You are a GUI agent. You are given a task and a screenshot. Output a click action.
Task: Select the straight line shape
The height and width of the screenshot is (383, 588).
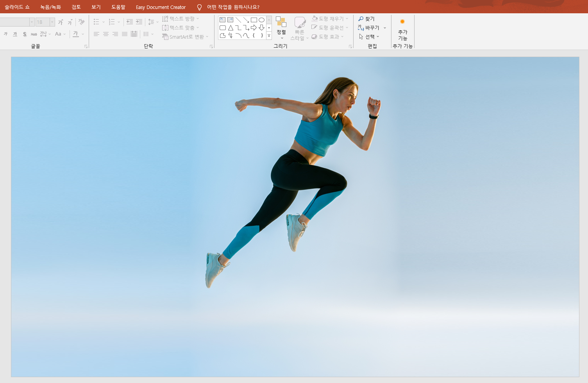[238, 20]
